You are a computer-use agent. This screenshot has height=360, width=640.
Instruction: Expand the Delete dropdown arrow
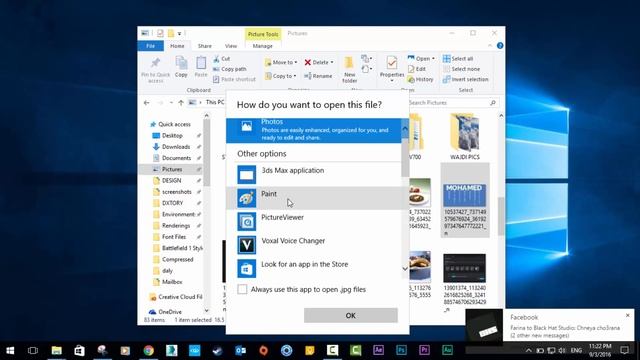tap(332, 62)
